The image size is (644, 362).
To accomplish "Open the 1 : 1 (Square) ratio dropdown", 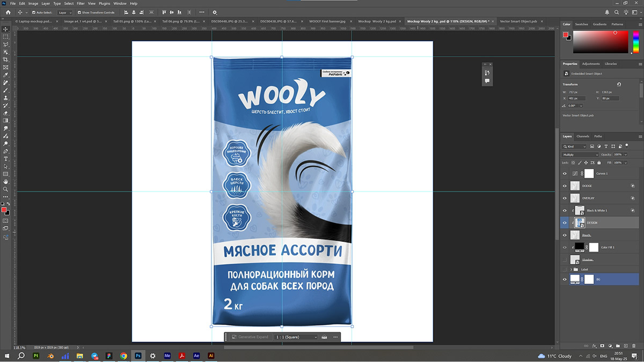I will pos(296,337).
